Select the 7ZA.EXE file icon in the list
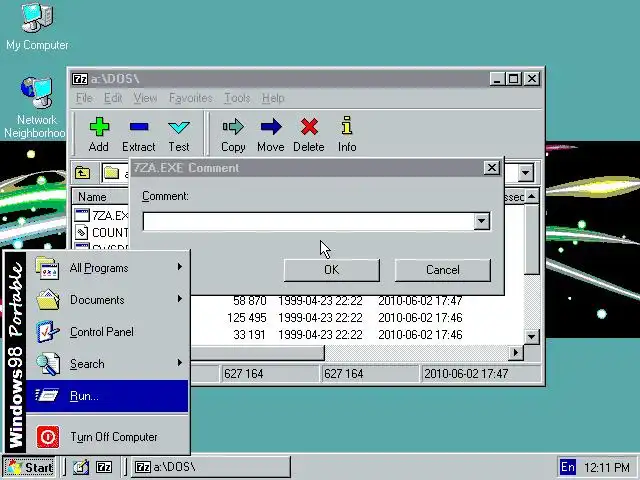The height and width of the screenshot is (480, 640). click(82, 215)
